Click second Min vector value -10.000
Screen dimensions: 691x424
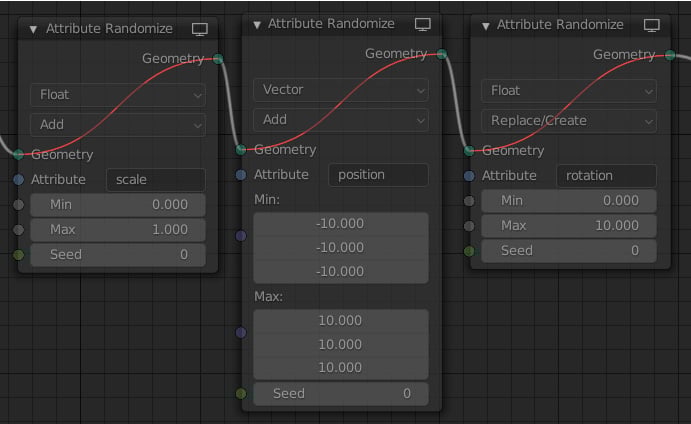[x=341, y=248]
